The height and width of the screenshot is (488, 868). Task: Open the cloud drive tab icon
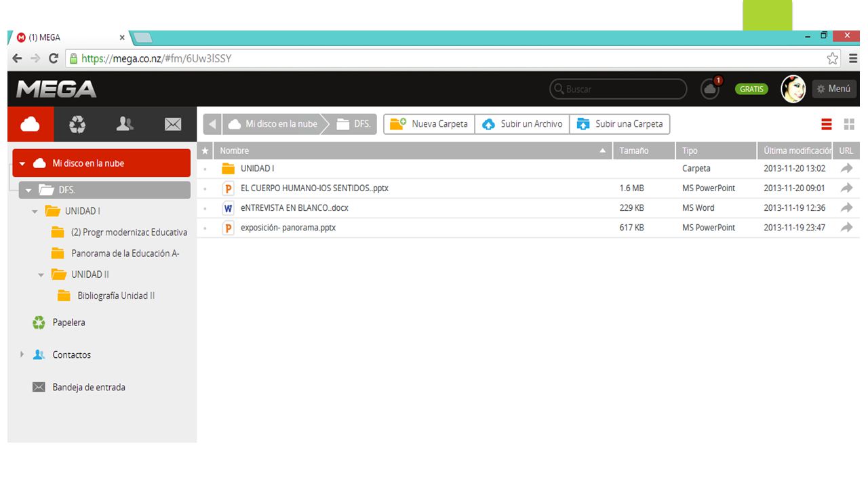31,124
